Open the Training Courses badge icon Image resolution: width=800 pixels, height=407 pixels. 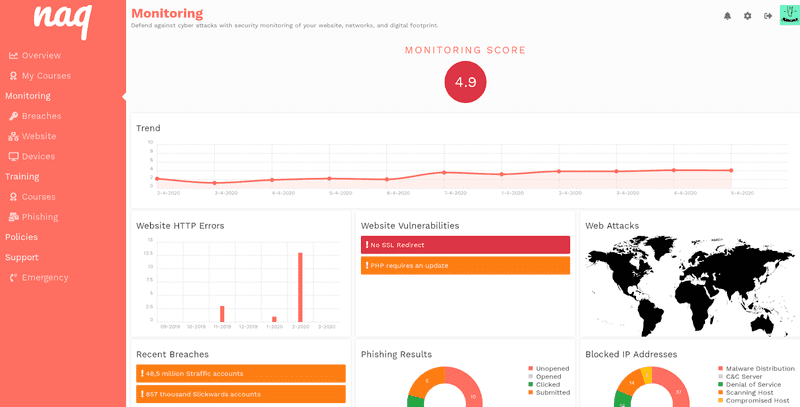pyautogui.click(x=13, y=197)
